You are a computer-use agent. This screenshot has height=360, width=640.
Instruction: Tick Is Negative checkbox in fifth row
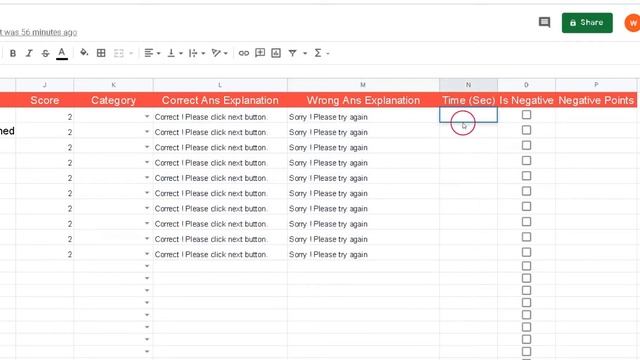tap(527, 176)
